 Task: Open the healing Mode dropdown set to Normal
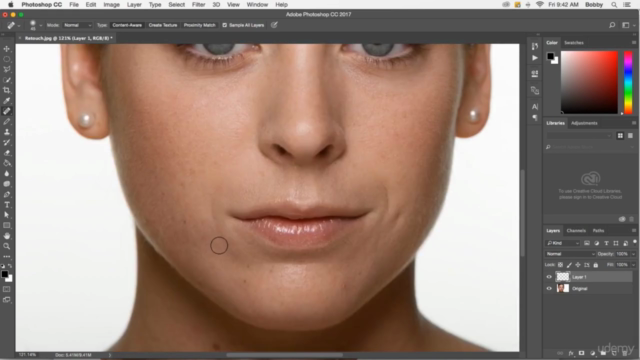tap(77, 25)
